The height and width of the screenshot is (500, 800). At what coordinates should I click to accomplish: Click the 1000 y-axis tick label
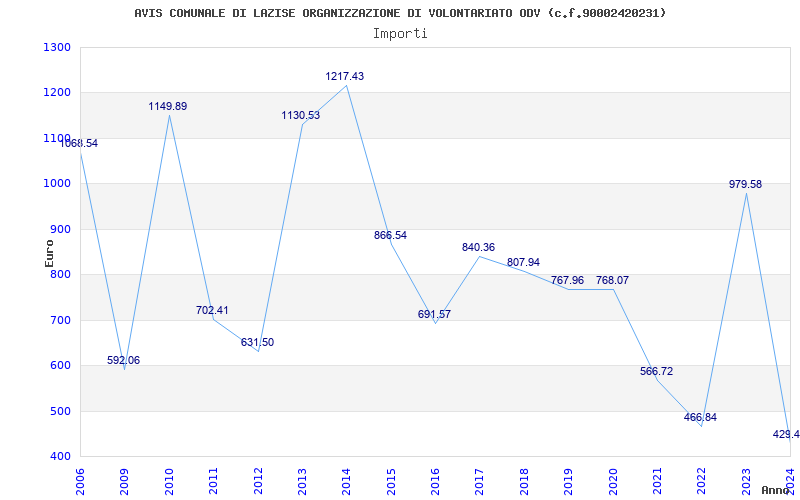coord(57,184)
